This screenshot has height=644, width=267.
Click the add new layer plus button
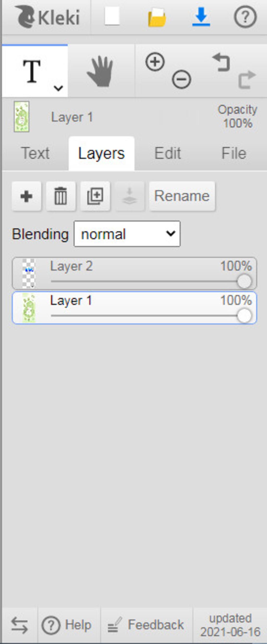tap(26, 196)
